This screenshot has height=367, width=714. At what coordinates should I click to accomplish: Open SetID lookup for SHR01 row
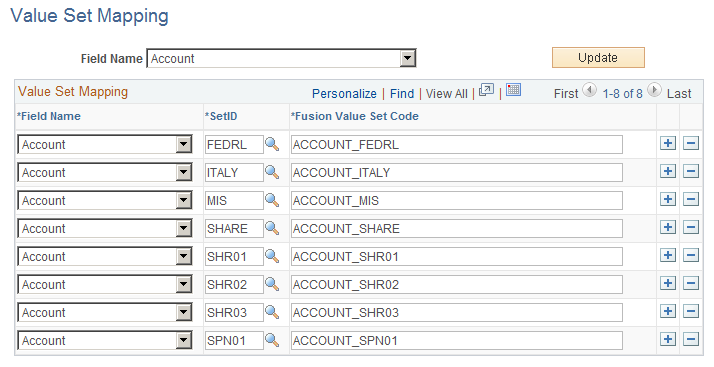tap(272, 256)
